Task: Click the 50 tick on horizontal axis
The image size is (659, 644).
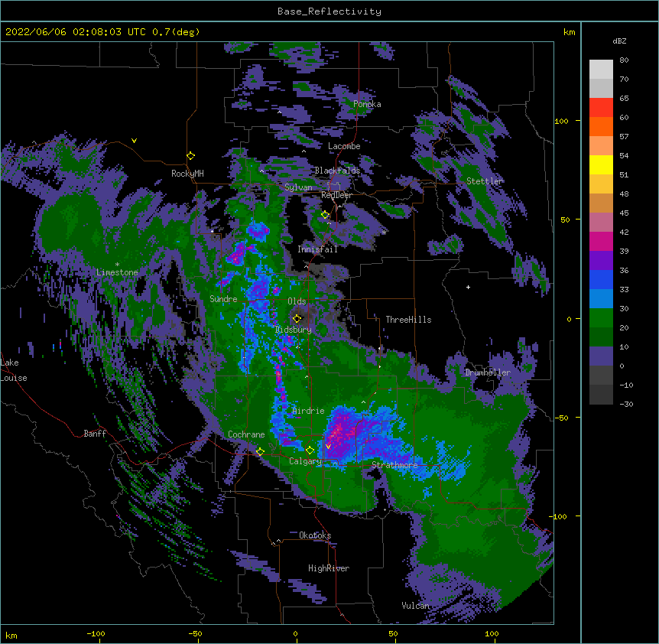Action: (x=393, y=633)
